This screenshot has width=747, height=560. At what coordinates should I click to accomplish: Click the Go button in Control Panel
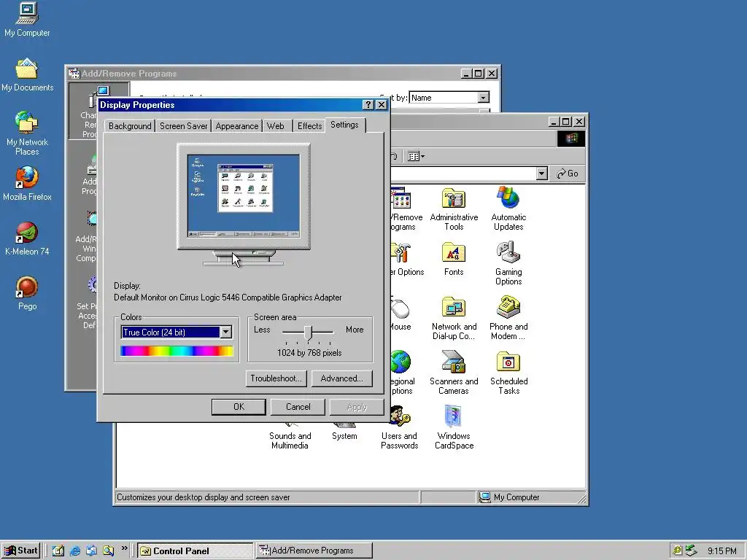coord(568,174)
